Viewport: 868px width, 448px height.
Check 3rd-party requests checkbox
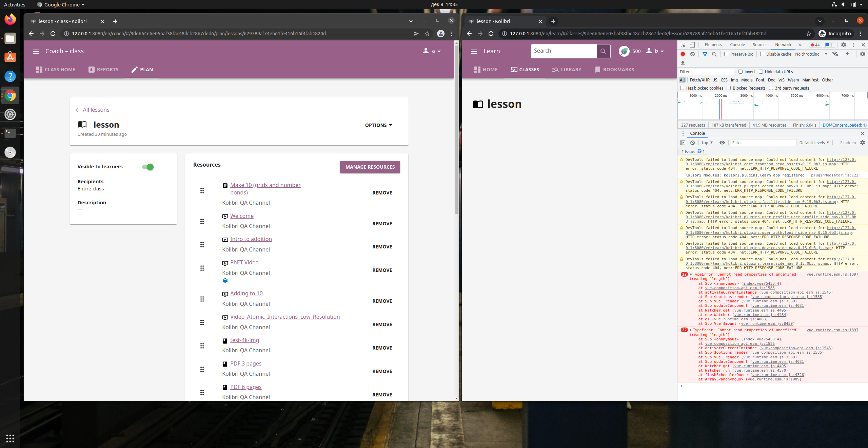pos(771,88)
